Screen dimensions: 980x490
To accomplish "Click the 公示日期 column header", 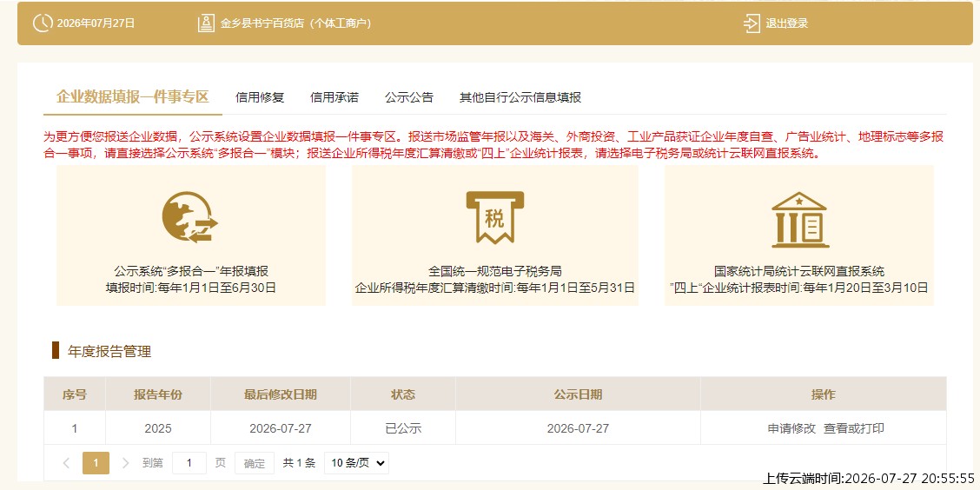I will [578, 394].
